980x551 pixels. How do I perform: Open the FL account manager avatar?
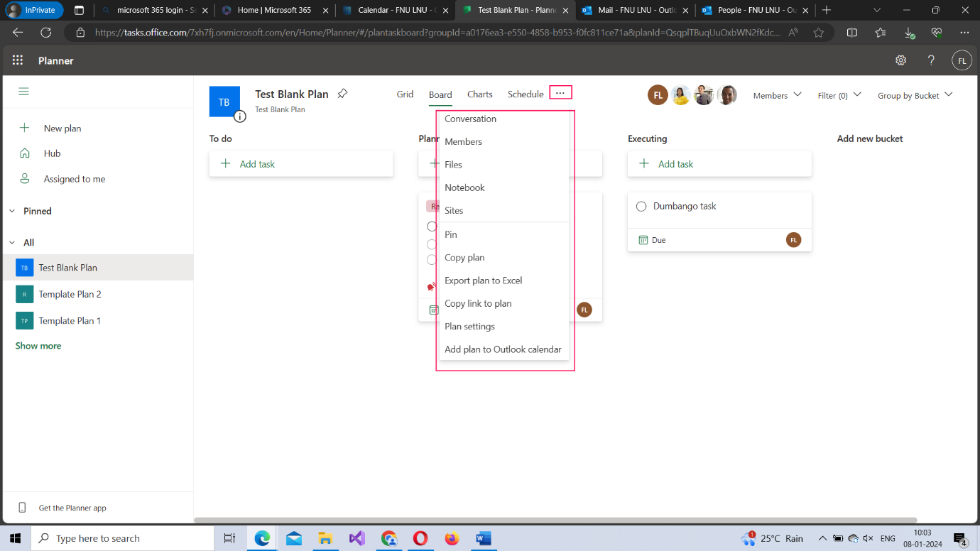962,60
